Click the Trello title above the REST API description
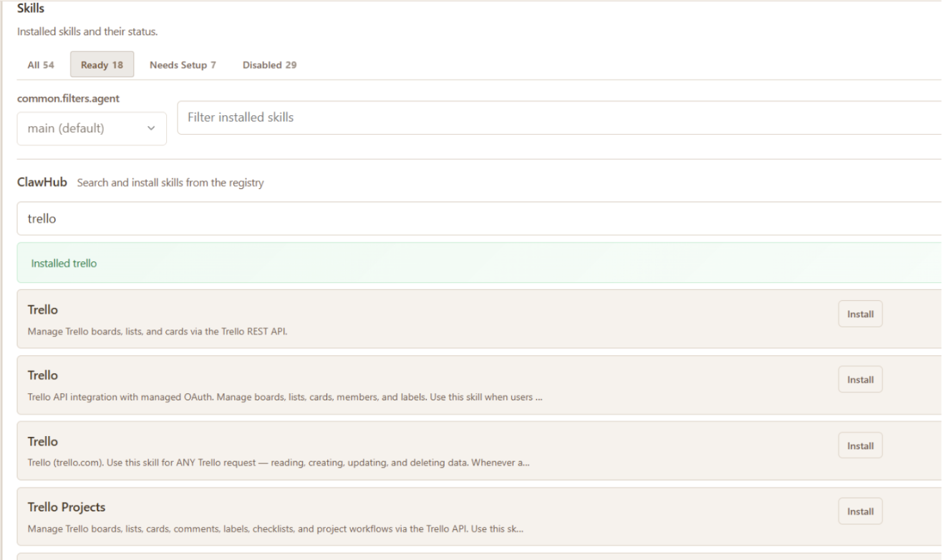Viewport: 948px width, 560px height. 42,310
